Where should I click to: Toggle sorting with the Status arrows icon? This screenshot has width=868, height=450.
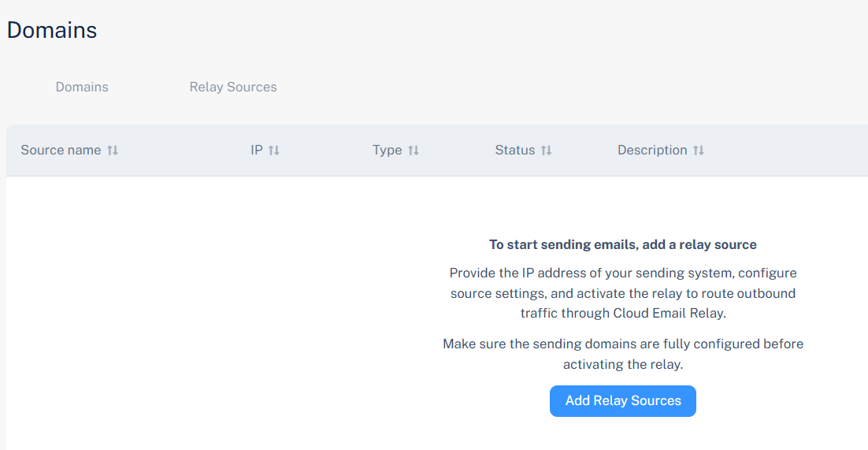pyautogui.click(x=547, y=151)
